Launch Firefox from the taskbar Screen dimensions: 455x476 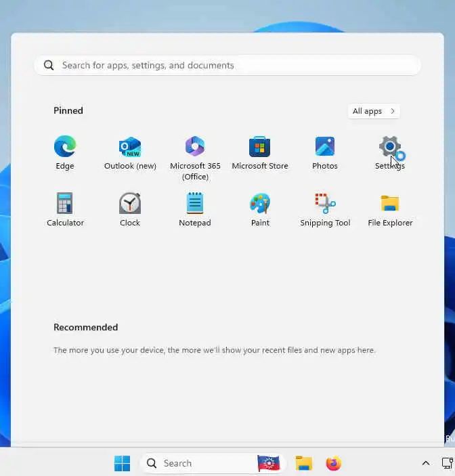334,463
